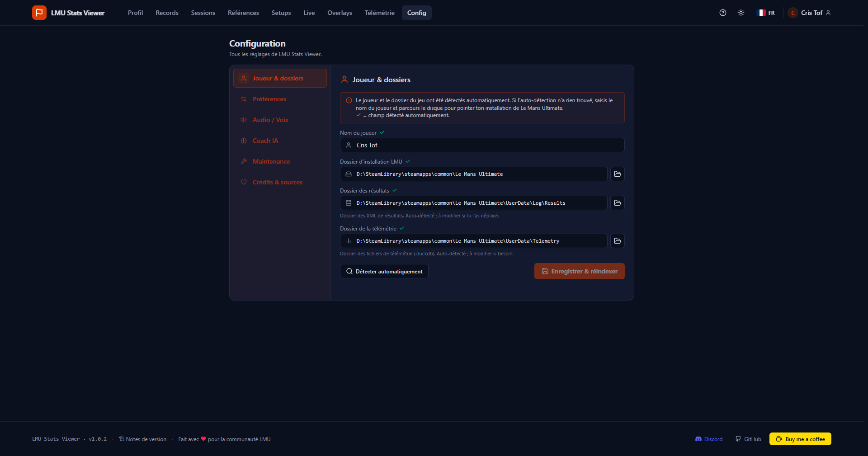
Task: Click the Configuration page heading
Action: 257,43
